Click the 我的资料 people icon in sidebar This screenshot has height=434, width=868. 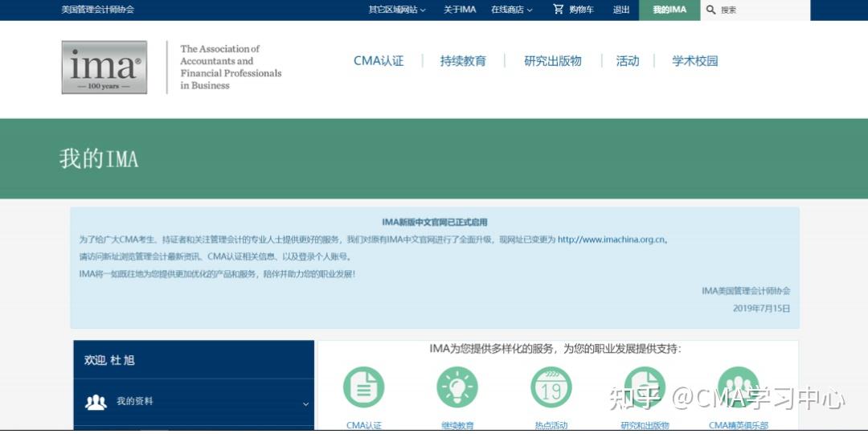(x=96, y=402)
